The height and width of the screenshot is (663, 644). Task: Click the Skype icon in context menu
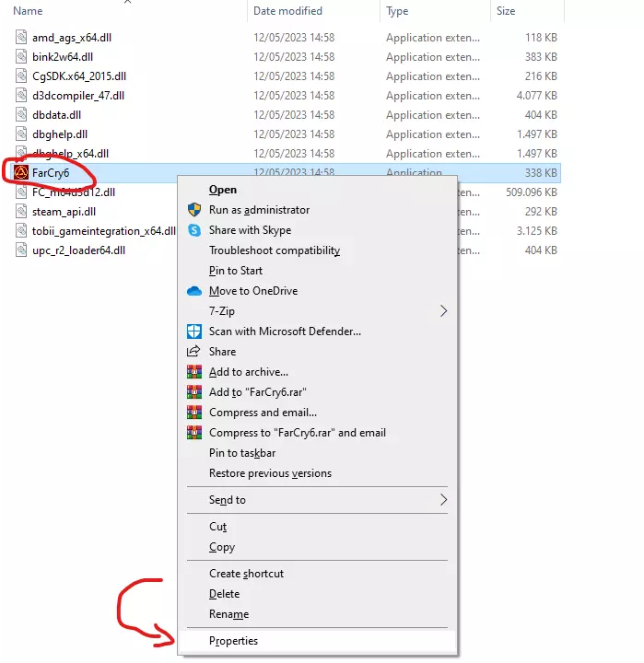[x=194, y=230]
